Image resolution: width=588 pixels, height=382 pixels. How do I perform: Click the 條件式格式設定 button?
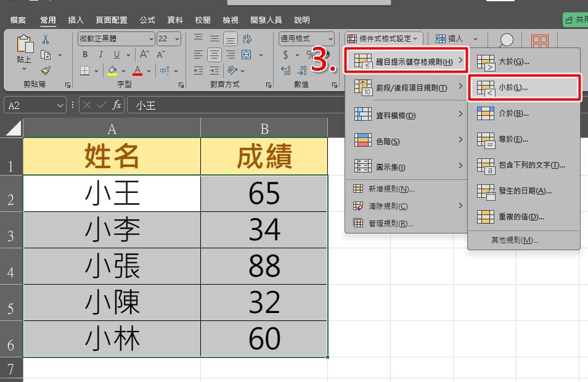pos(383,39)
